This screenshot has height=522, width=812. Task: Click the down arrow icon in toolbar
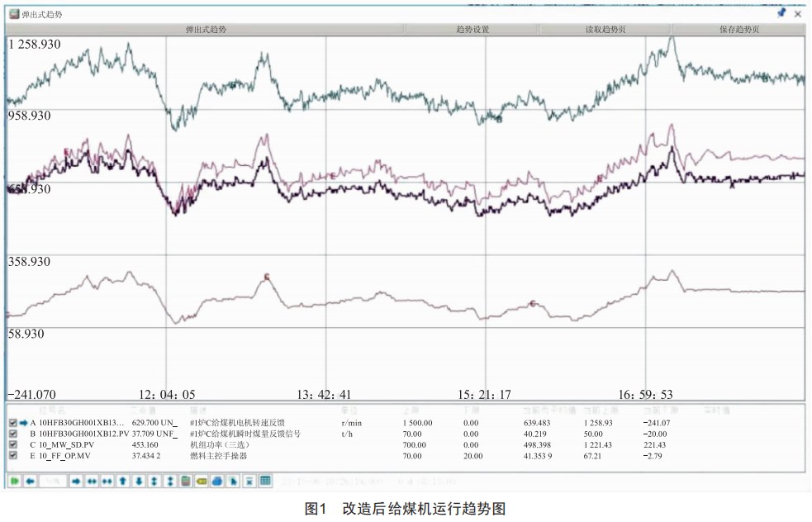coord(139,480)
